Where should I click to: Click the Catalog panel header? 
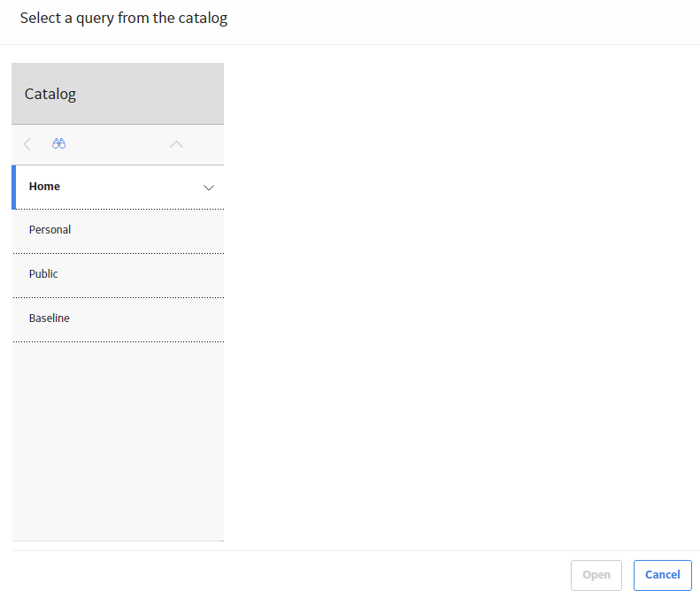point(118,94)
